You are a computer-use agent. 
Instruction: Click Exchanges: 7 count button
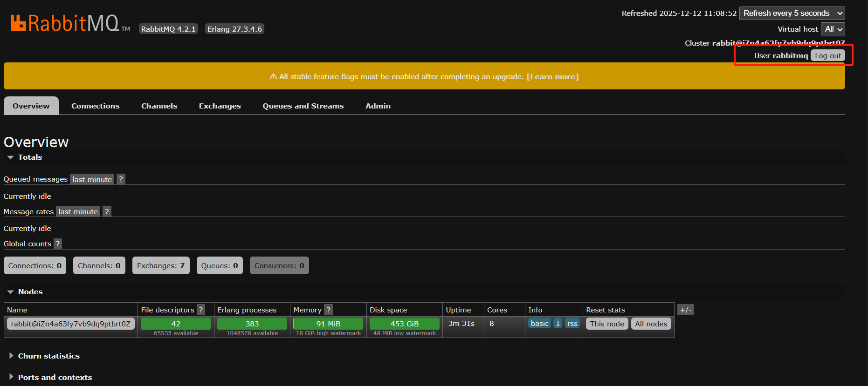161,265
